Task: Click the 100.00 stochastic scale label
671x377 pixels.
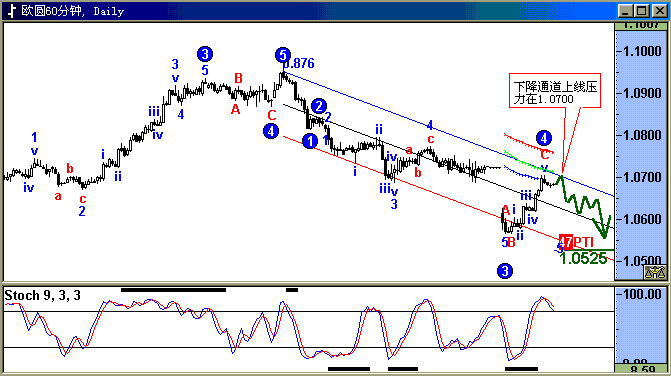Action: point(642,294)
